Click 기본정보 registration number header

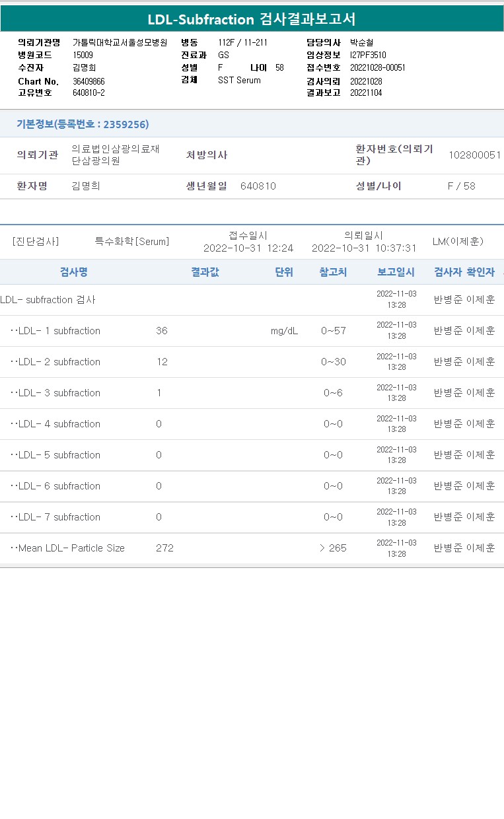(x=83, y=124)
